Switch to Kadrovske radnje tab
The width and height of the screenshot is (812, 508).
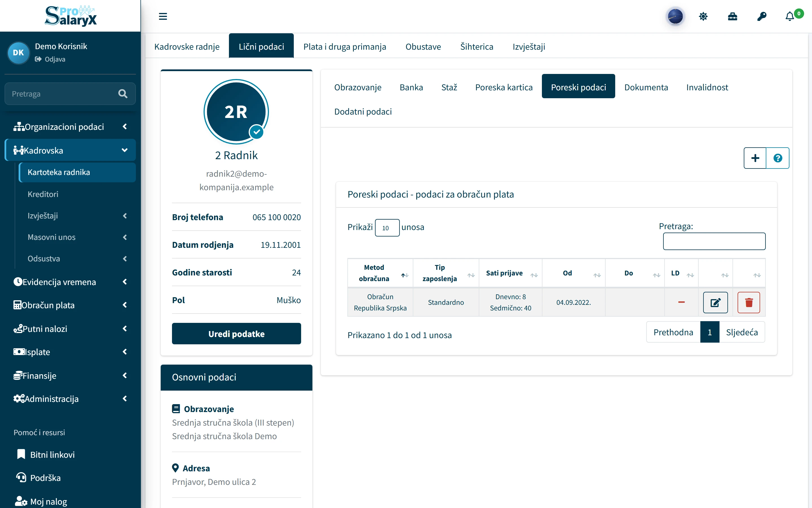(187, 46)
